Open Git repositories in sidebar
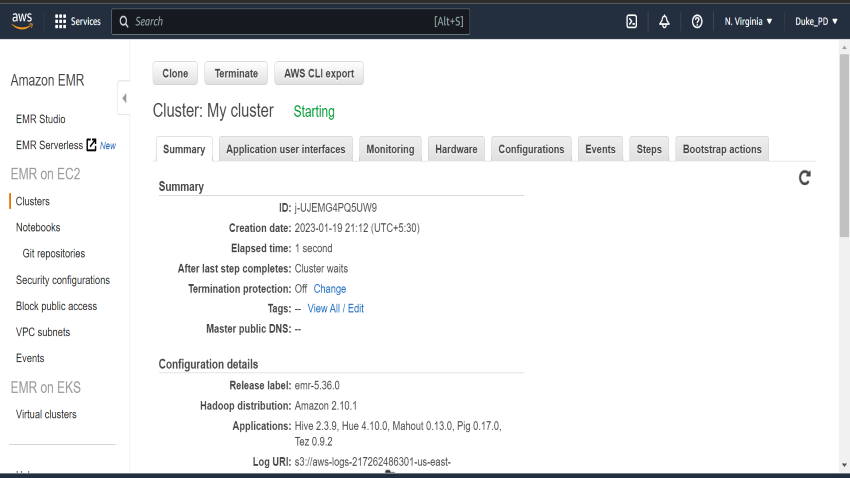Viewport: 850px width, 478px height. (54, 254)
